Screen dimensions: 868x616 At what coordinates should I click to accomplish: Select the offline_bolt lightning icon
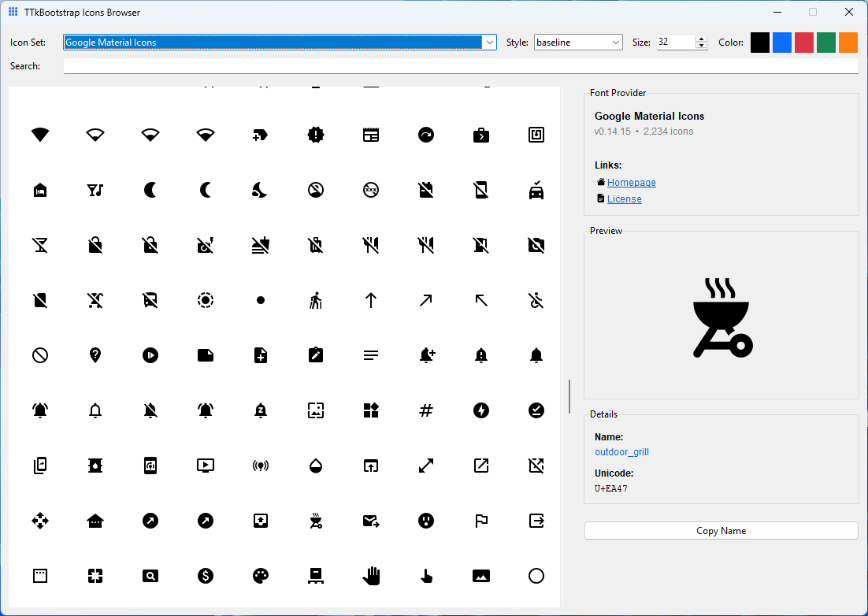[481, 410]
